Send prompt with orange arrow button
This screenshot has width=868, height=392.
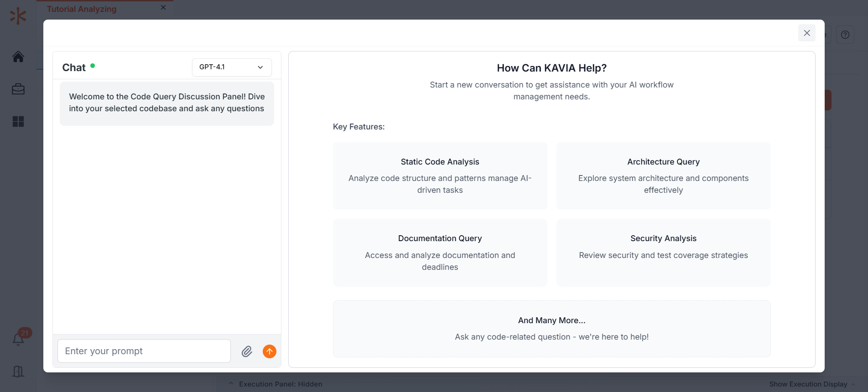pos(270,351)
